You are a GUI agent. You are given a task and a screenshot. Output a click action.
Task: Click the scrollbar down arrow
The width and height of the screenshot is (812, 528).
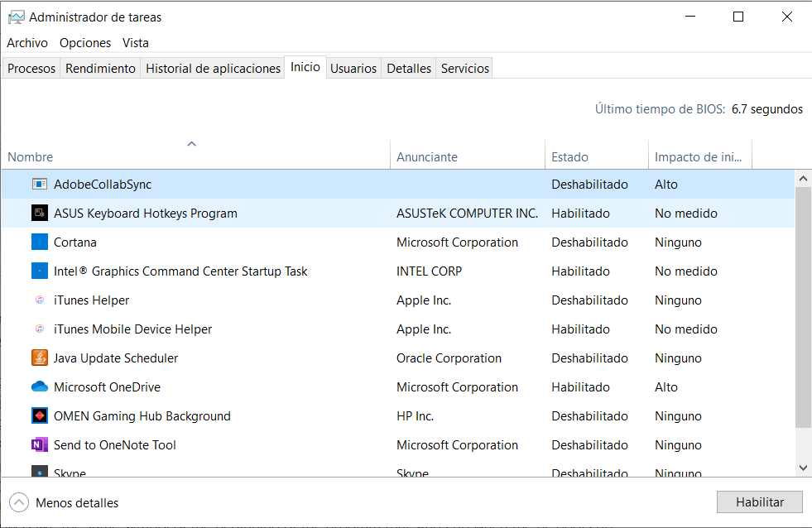click(803, 468)
